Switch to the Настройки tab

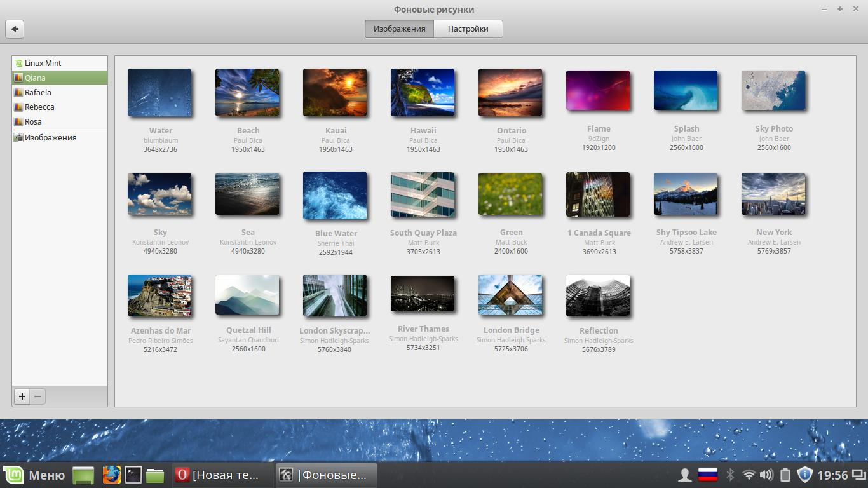click(468, 29)
